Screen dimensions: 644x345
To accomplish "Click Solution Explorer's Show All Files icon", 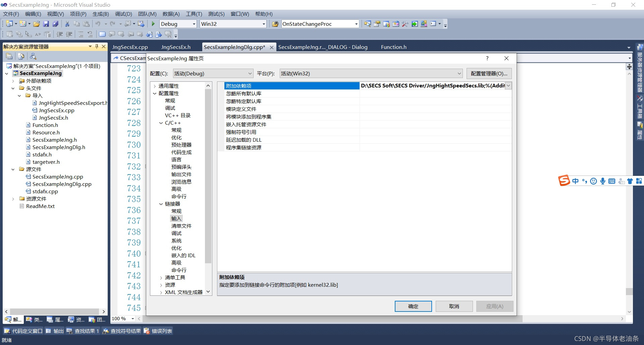I will point(21,56).
